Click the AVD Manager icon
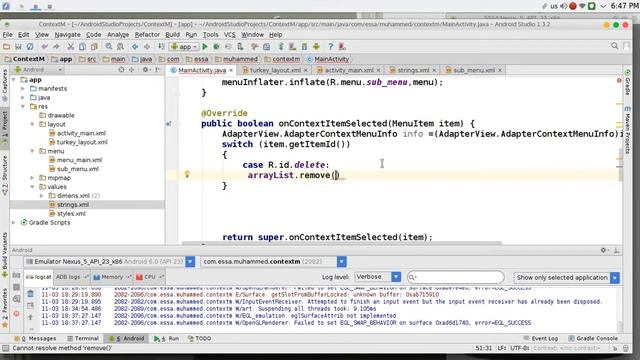This screenshot has width=640, height=360. click(292, 47)
